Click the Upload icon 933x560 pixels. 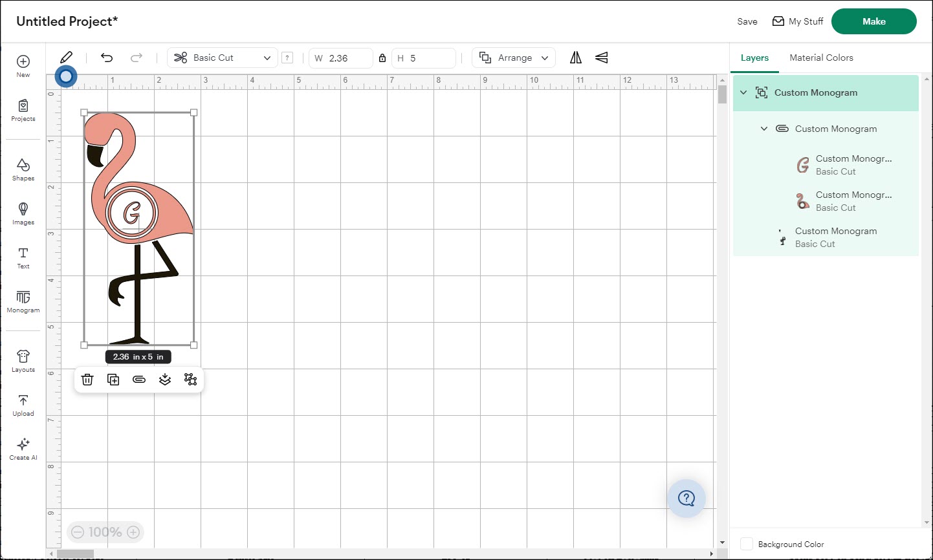point(23,405)
